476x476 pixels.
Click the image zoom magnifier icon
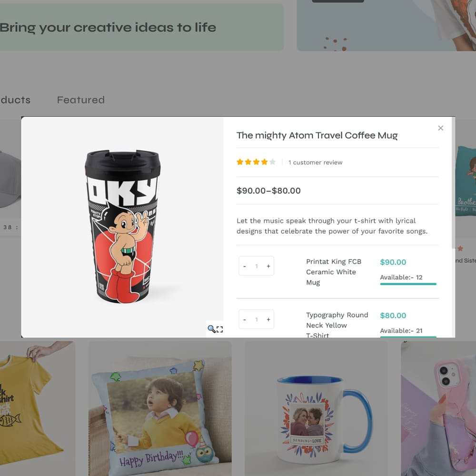pos(211,329)
